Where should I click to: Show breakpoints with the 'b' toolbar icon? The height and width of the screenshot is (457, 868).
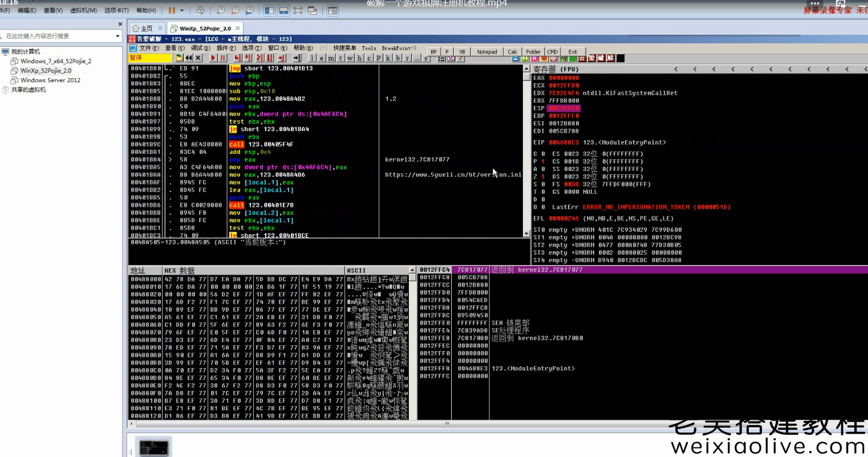(x=398, y=58)
